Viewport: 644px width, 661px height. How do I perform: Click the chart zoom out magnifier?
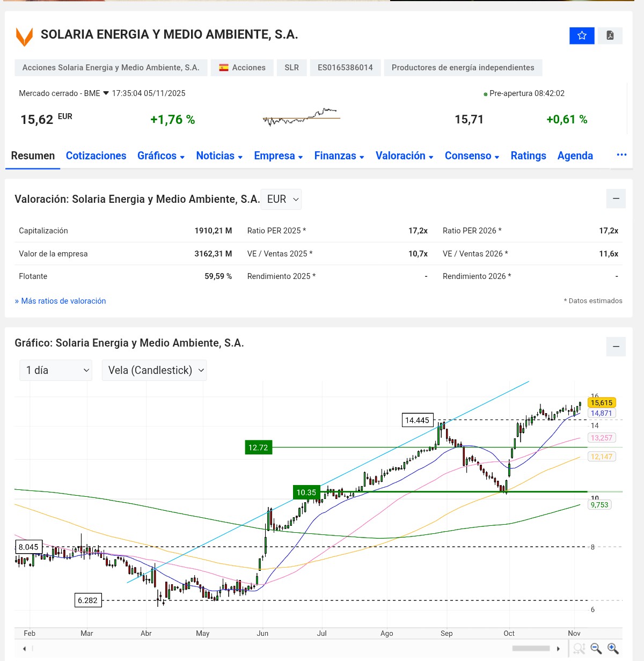(596, 649)
